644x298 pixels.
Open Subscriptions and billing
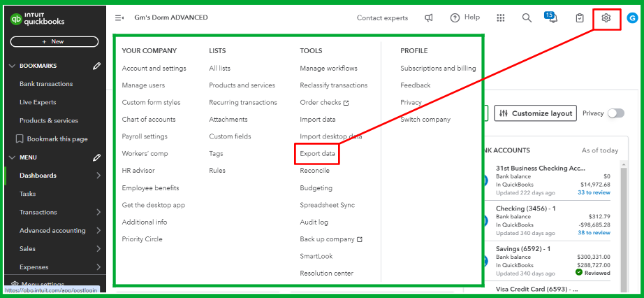[438, 69]
